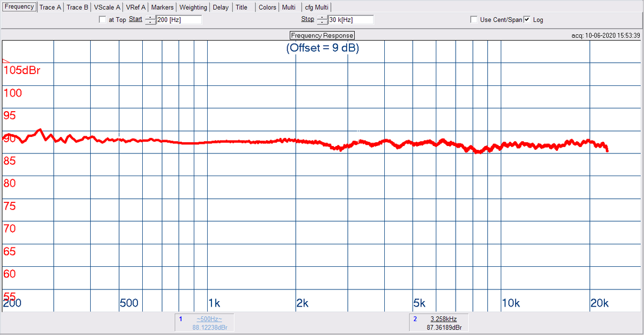Image resolution: width=644 pixels, height=335 pixels.
Task: Click the 95 level axis label
Action: pyautogui.click(x=10, y=115)
